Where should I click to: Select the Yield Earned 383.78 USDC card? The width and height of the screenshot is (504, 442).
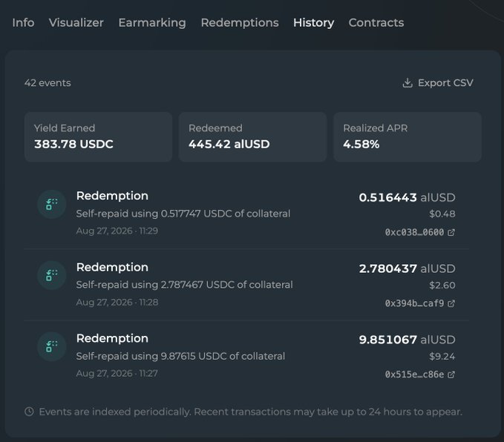pos(99,137)
